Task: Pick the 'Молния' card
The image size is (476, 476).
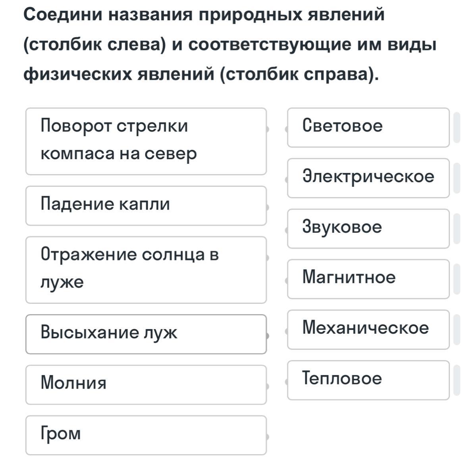Action: pyautogui.click(x=146, y=384)
